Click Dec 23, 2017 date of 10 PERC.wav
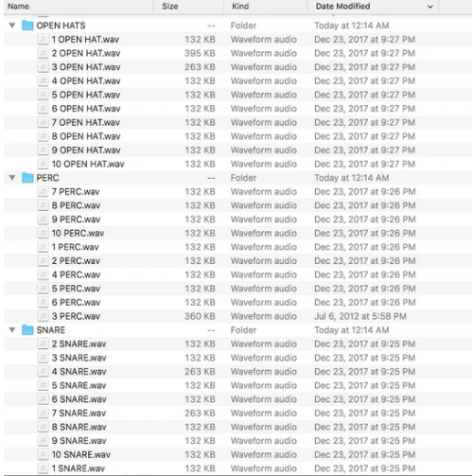Image resolution: width=473 pixels, height=476 pixels. tap(365, 234)
